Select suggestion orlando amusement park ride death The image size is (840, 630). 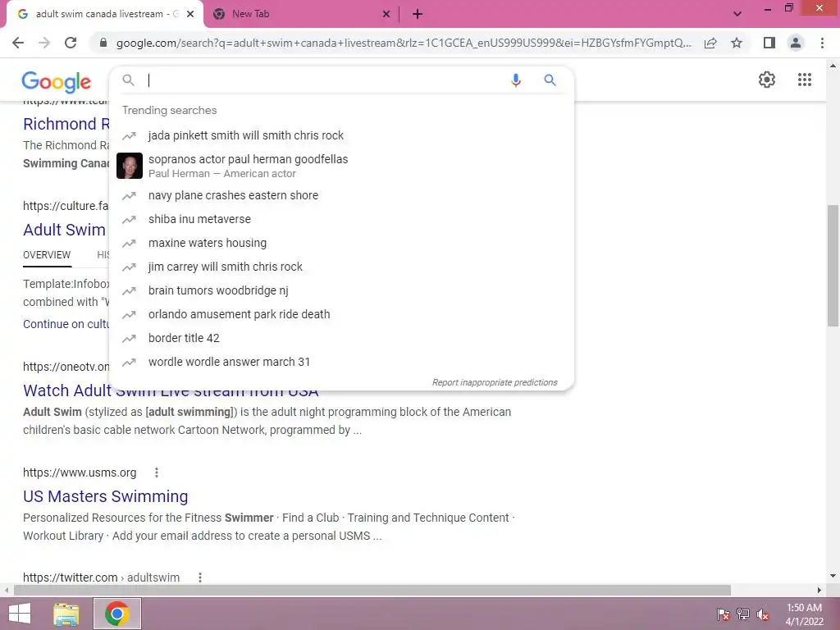(341, 314)
